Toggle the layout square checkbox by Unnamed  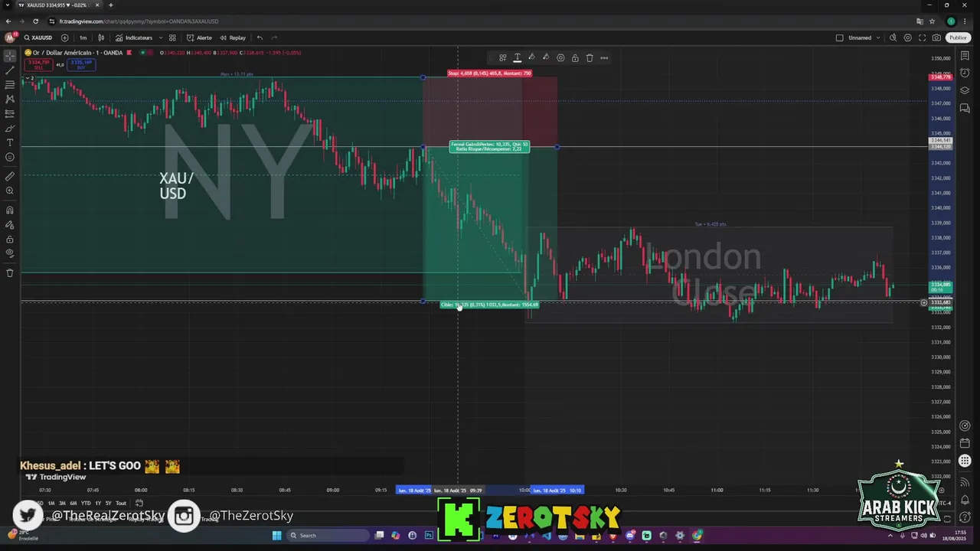tap(839, 37)
